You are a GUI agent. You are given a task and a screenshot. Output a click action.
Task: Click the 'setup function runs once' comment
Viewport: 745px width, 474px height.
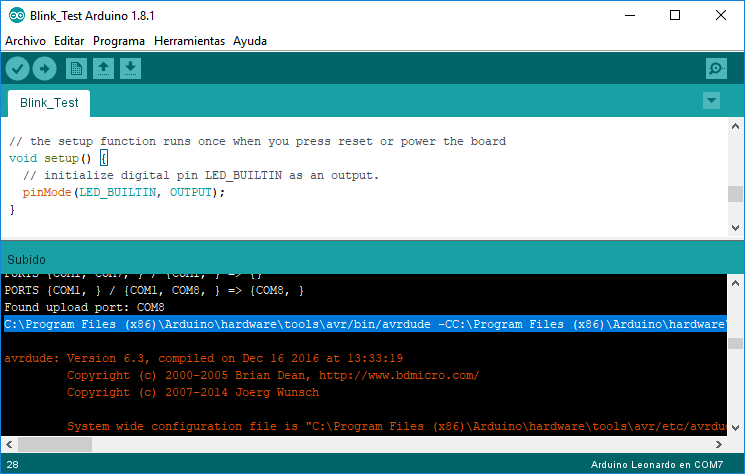(258, 142)
